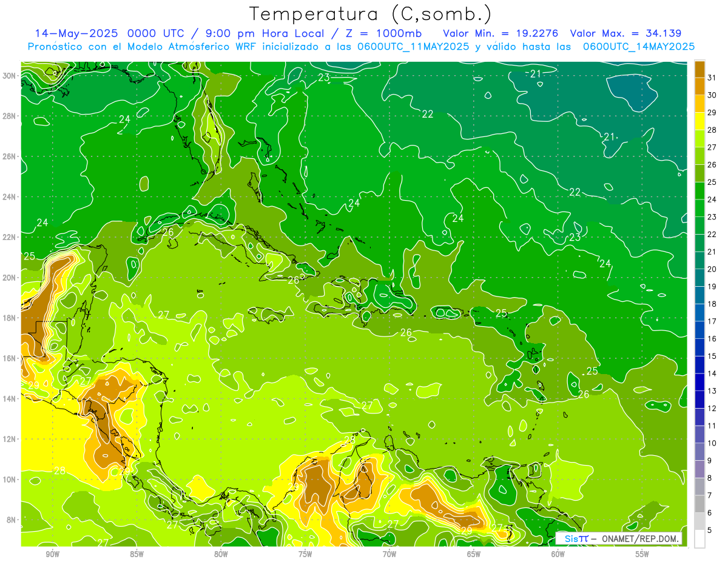Viewport: 728px width, 562px height.
Task: Click the 70W longitude axis label
Action: [x=389, y=554]
